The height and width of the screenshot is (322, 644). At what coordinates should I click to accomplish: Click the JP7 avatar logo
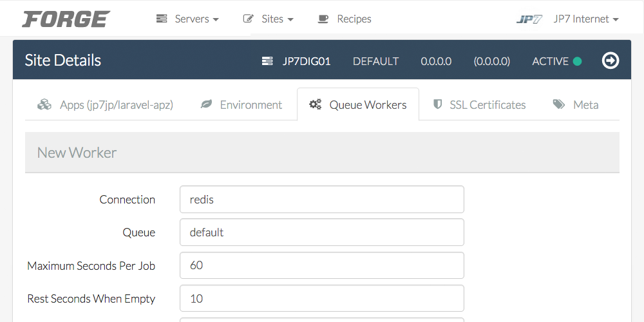(x=529, y=19)
